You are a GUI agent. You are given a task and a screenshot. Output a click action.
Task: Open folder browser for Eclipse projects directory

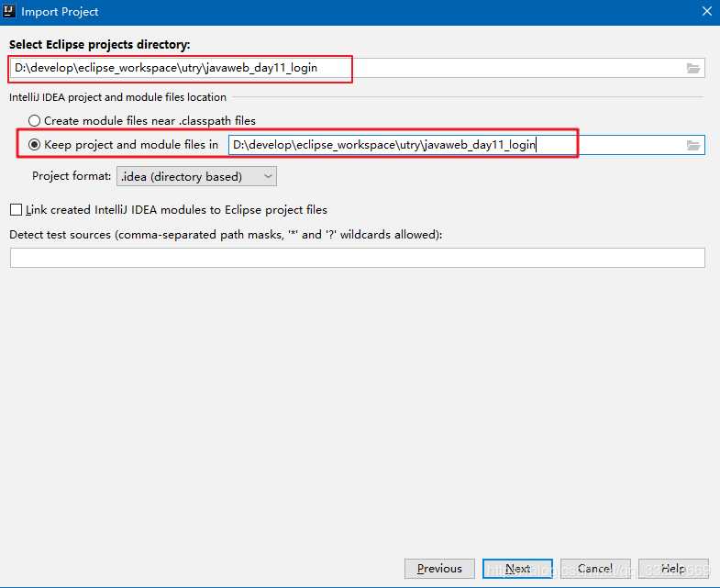click(692, 69)
